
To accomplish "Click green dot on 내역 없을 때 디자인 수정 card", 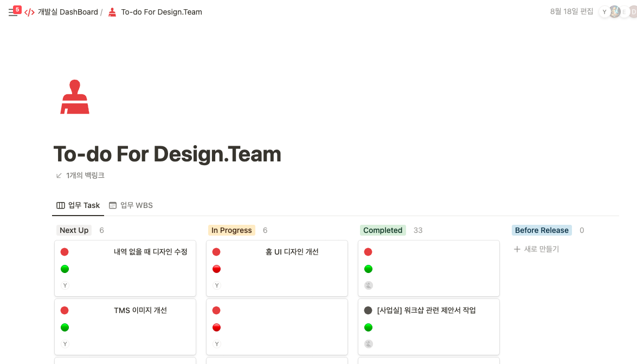I will 65,269.
